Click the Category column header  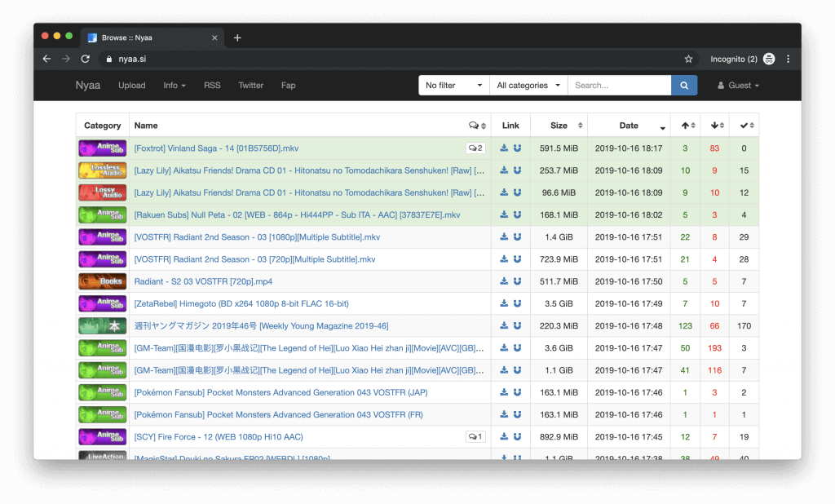pyautogui.click(x=102, y=126)
